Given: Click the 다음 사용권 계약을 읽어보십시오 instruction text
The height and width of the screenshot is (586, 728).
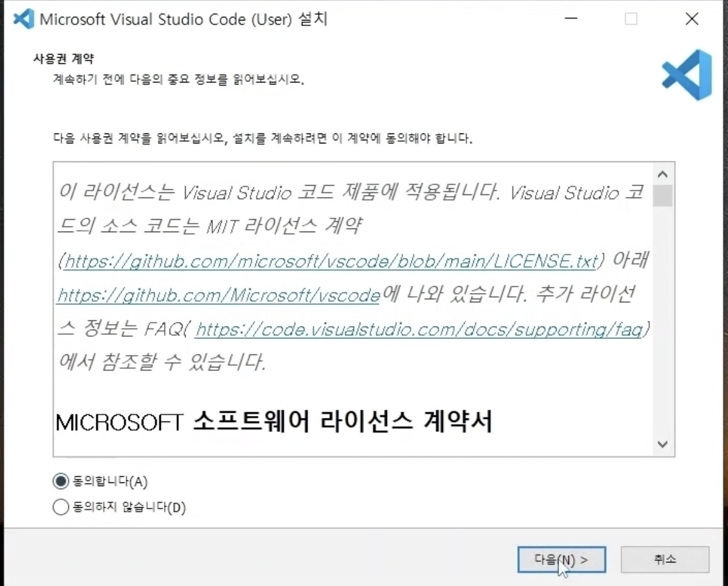Looking at the screenshot, I should click(262, 138).
